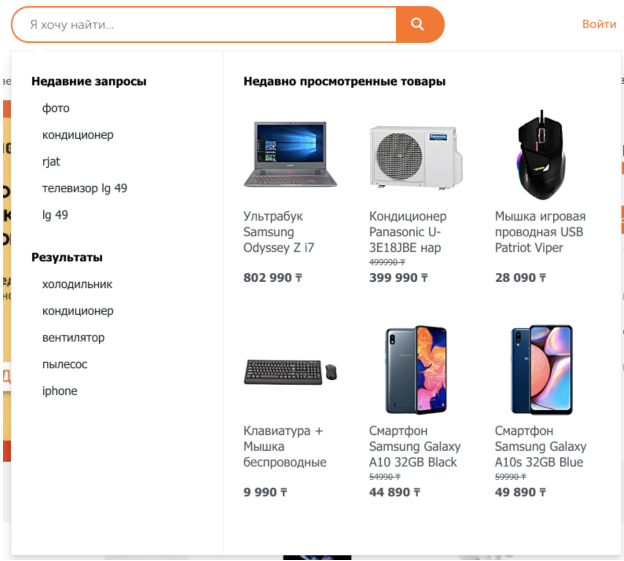This screenshot has height=561, width=624.
Task: Pick the recent query 'lg 49'
Action: (x=55, y=215)
